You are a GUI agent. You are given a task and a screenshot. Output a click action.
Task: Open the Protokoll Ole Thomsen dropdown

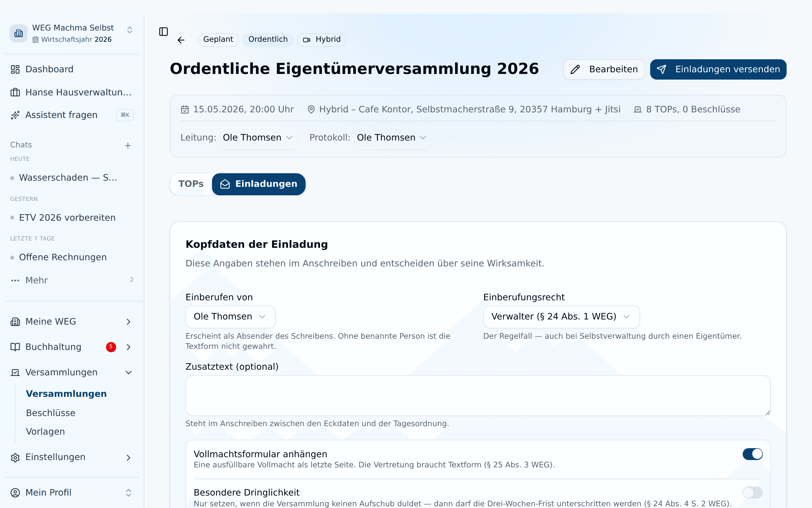(x=392, y=138)
